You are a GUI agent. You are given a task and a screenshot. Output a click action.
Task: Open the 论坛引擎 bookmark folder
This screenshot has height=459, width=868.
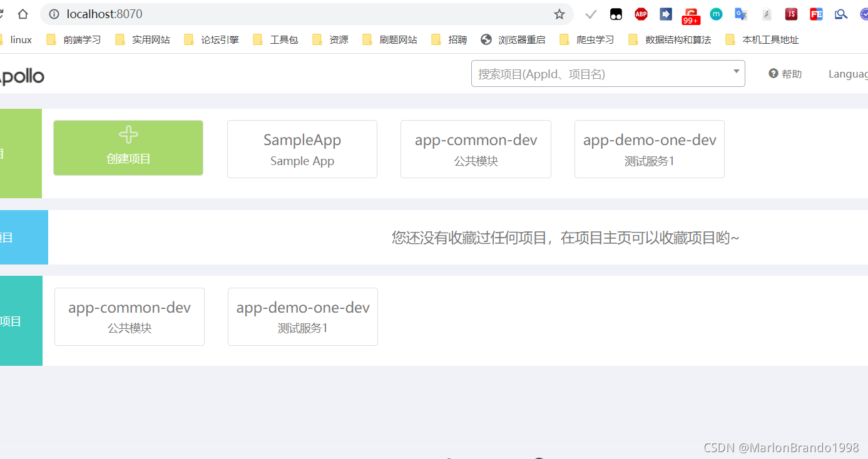point(211,39)
